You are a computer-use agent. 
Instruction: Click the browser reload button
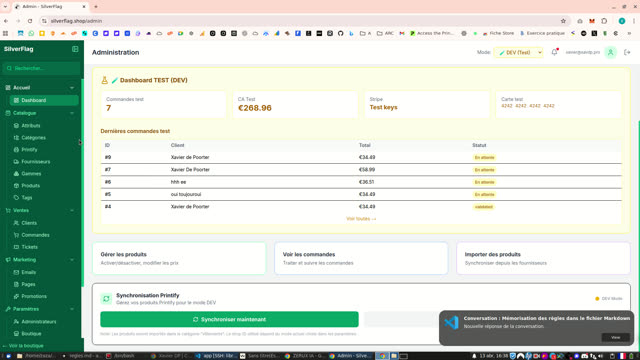30,21
